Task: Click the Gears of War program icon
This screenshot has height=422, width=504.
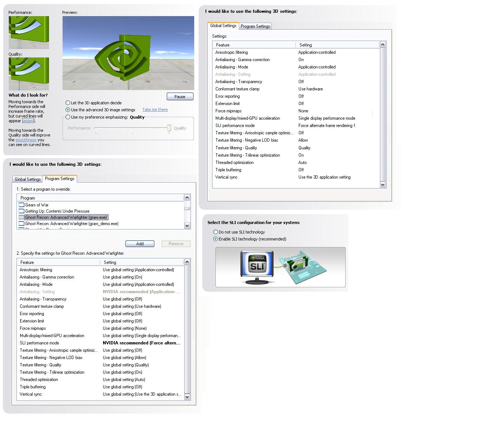Action: [21, 205]
